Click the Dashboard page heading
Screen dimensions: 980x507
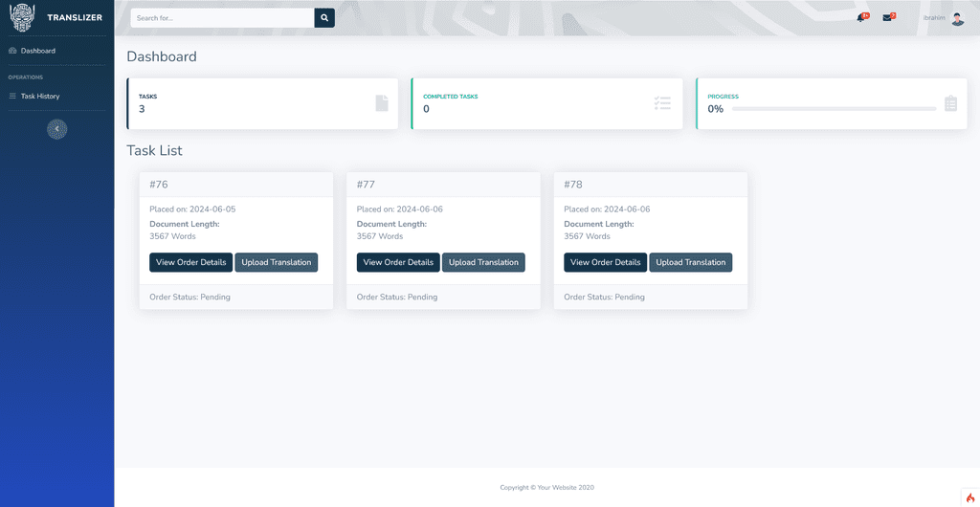162,56
